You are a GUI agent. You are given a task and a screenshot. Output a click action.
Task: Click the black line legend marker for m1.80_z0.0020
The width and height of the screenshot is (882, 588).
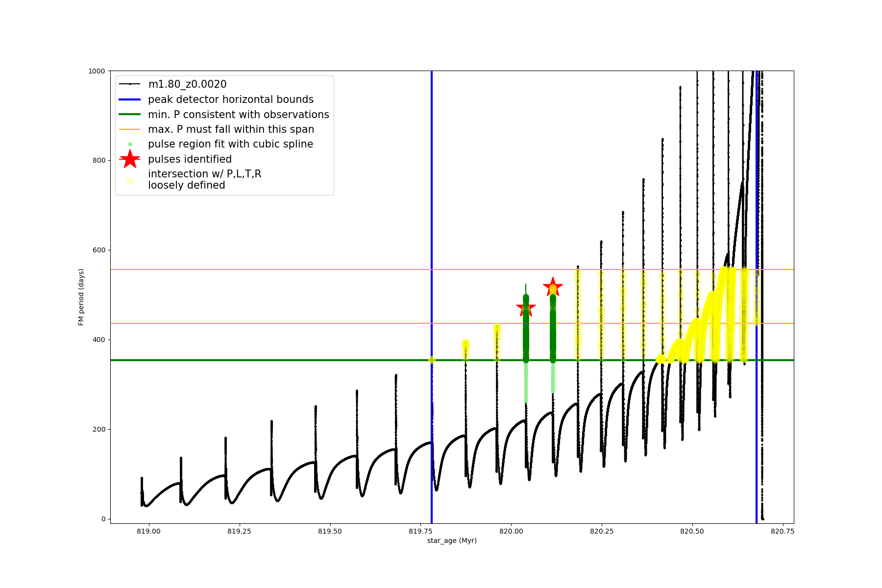130,84
